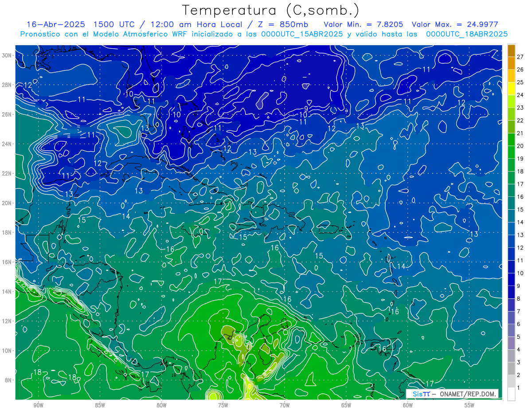Click the bright yellow swatch between 24 and 25
The image size is (532, 411).
click(511, 89)
